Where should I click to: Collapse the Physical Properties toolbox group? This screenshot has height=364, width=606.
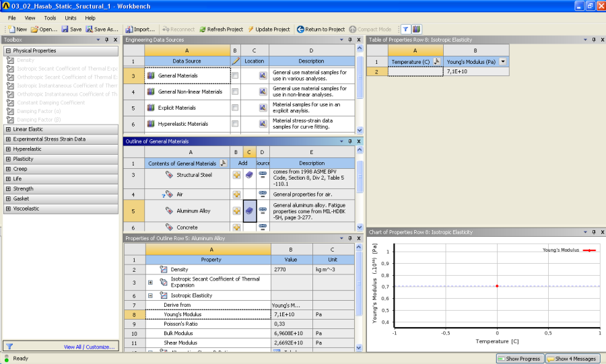8,51
